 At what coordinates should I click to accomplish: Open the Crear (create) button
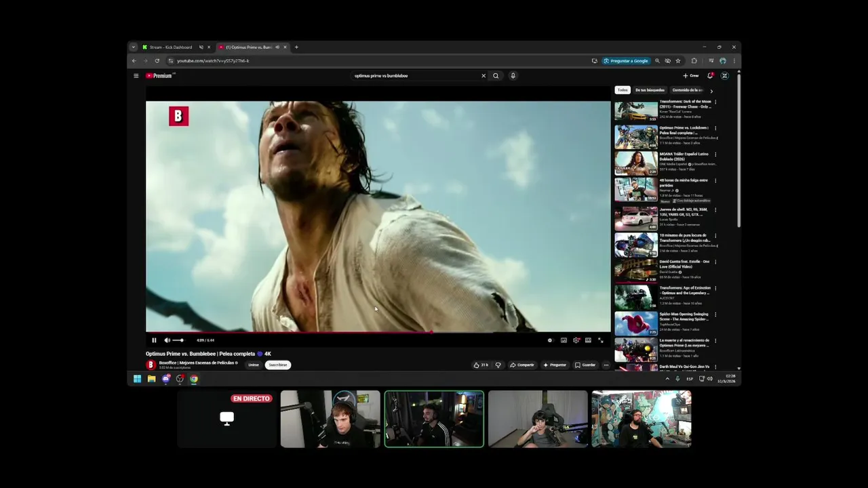click(691, 76)
